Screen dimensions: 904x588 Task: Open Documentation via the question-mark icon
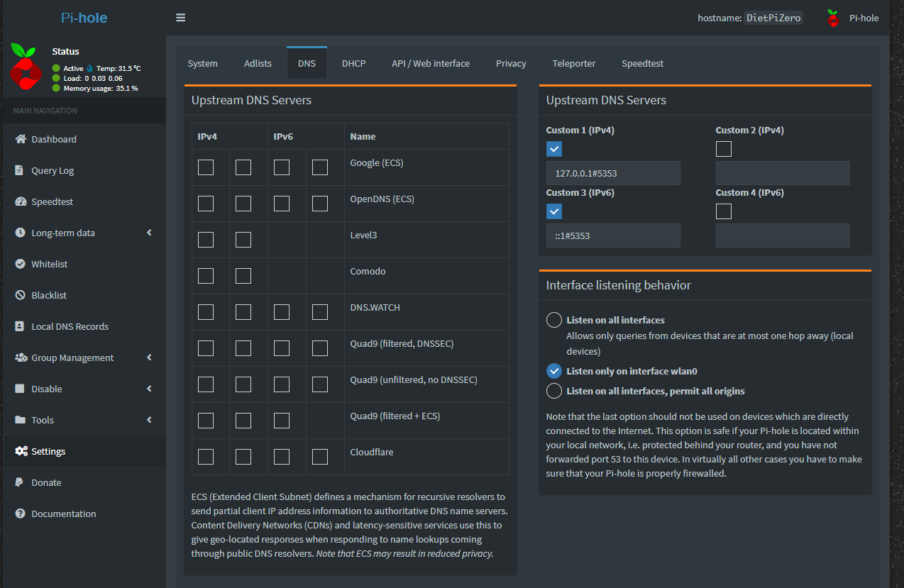20,514
